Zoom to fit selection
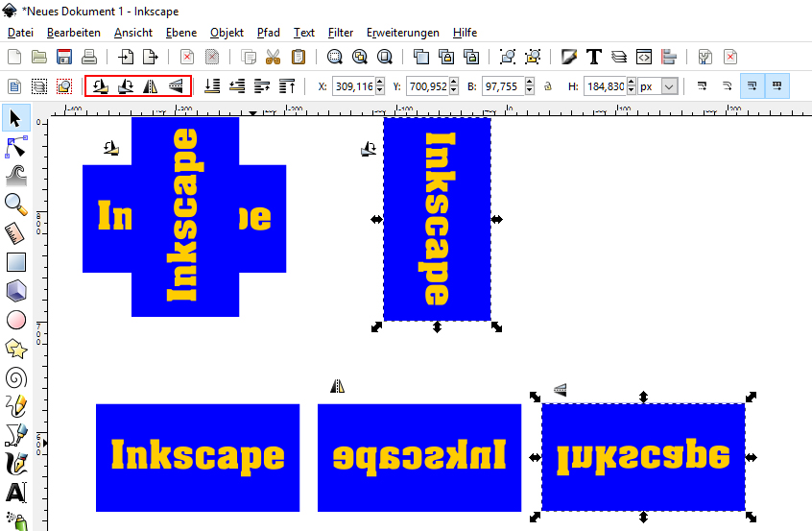Screen dimensions: 812x531 point(335,57)
